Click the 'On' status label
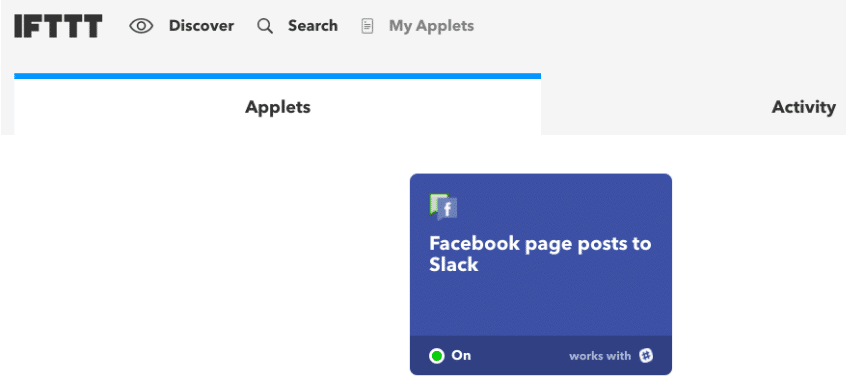Viewport: 846px width, 382px height. point(461,356)
